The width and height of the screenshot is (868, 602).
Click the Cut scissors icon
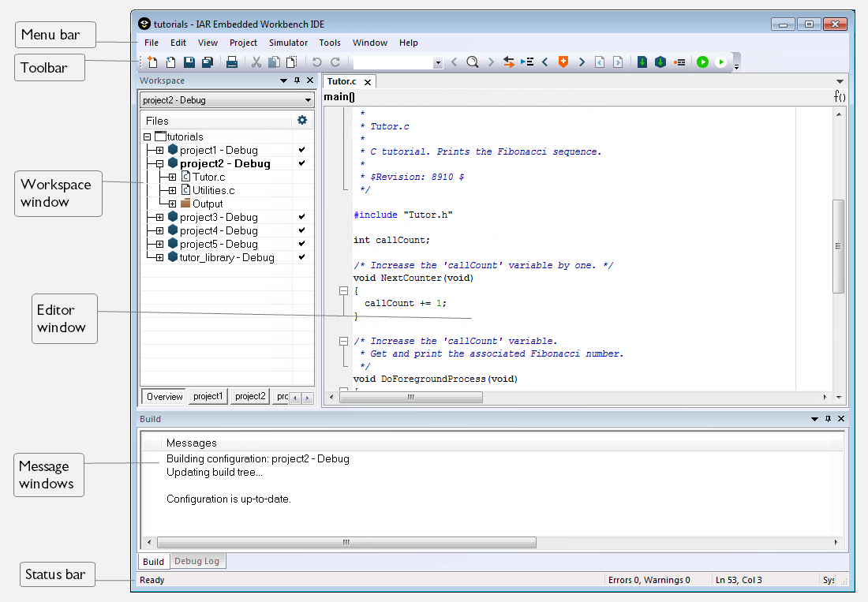tap(256, 62)
